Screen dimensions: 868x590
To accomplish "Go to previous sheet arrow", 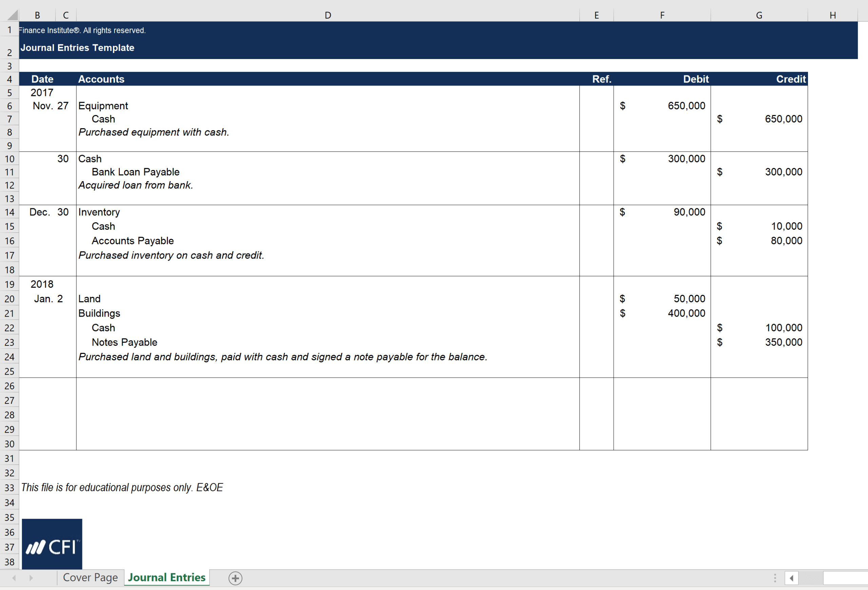I will [x=14, y=578].
